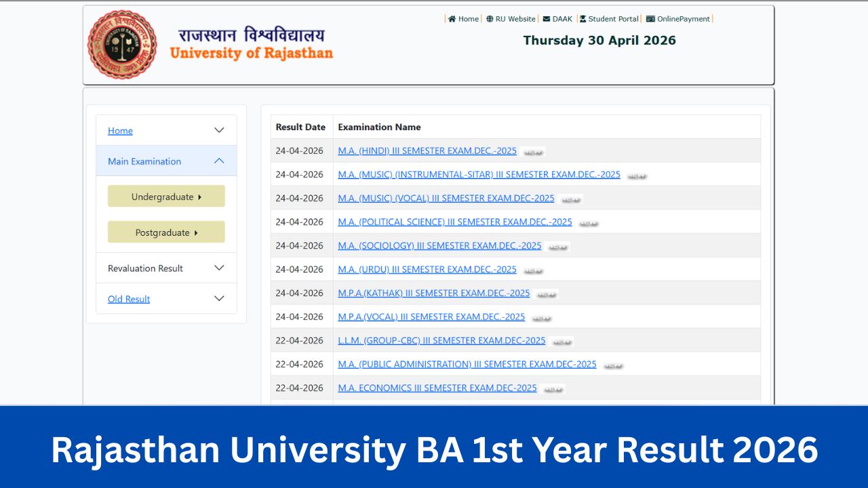Screen dimensions: 868x488
Task: Open M.A. (SOCIOLOGY) III Semester result
Action: coord(440,245)
